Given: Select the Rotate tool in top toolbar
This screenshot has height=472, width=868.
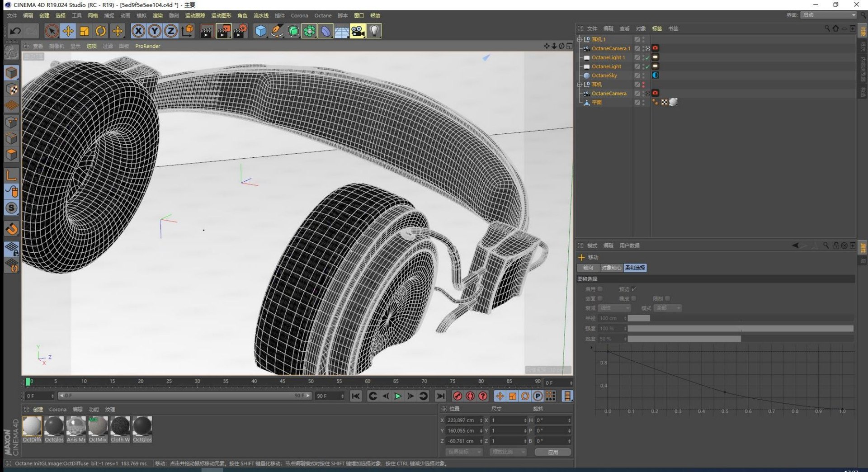Looking at the screenshot, I should point(100,31).
